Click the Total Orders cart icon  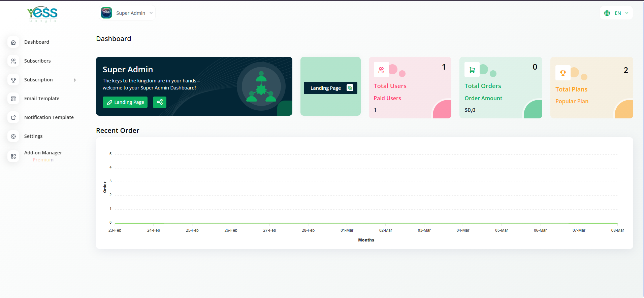click(472, 70)
